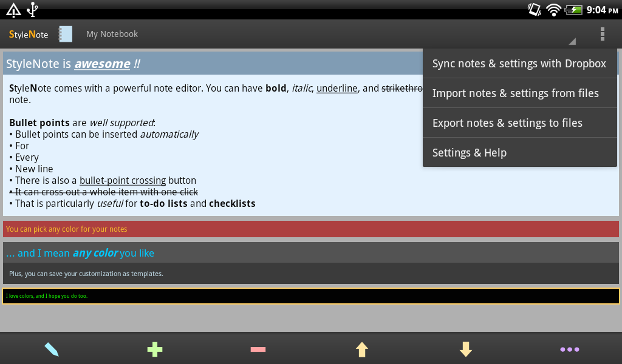Viewport: 622px width, 364px height.
Task: Open the 'StyleNote is awesome !!' note header
Action: click(x=213, y=63)
